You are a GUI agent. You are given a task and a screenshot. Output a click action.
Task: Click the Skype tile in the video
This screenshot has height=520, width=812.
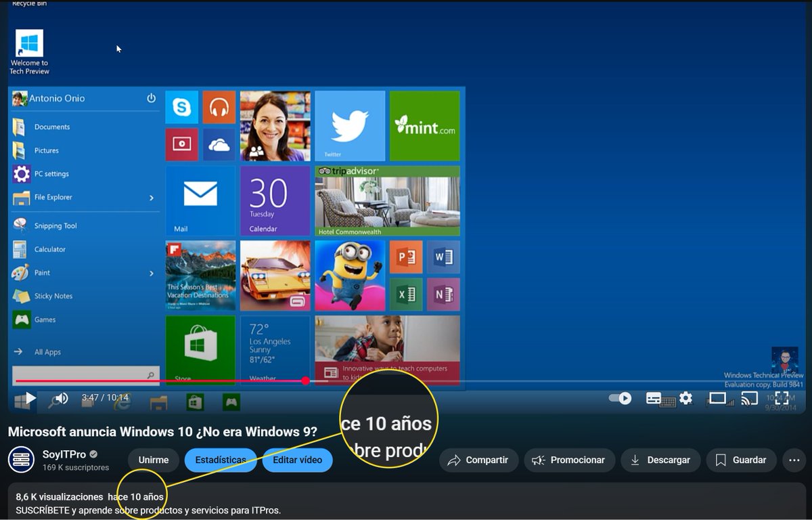point(182,107)
